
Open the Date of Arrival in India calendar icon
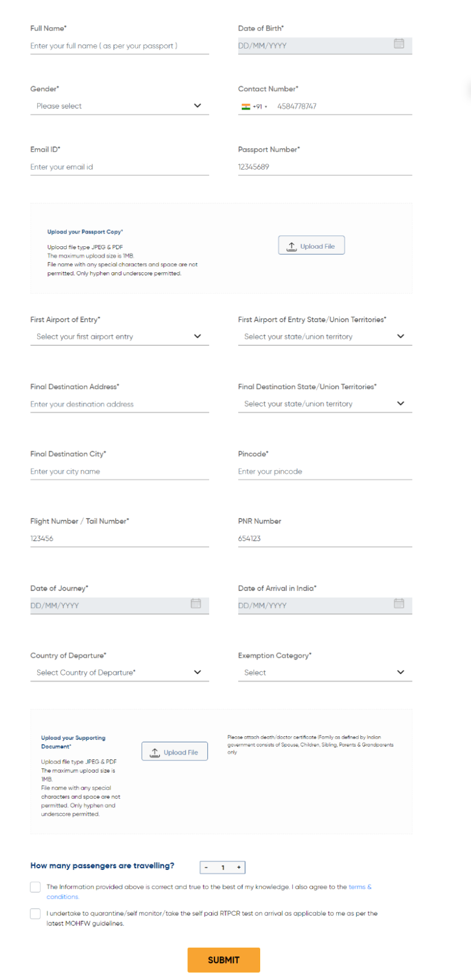click(x=399, y=604)
